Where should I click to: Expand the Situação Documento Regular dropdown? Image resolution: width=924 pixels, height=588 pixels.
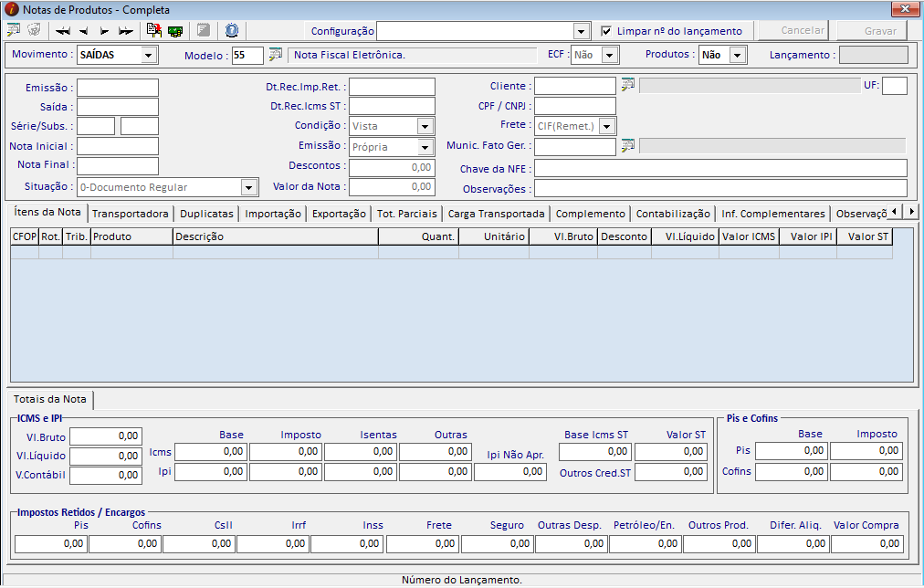point(249,187)
